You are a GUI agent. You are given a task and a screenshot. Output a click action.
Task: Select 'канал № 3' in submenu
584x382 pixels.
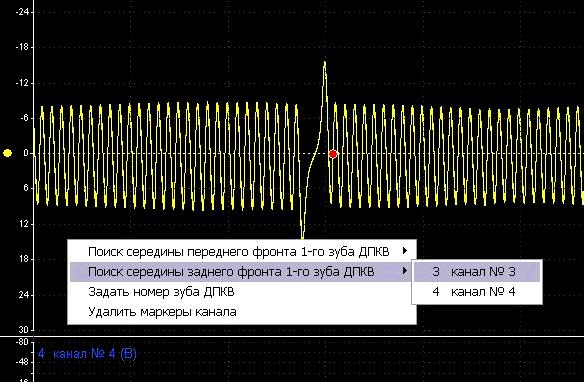[477, 272]
